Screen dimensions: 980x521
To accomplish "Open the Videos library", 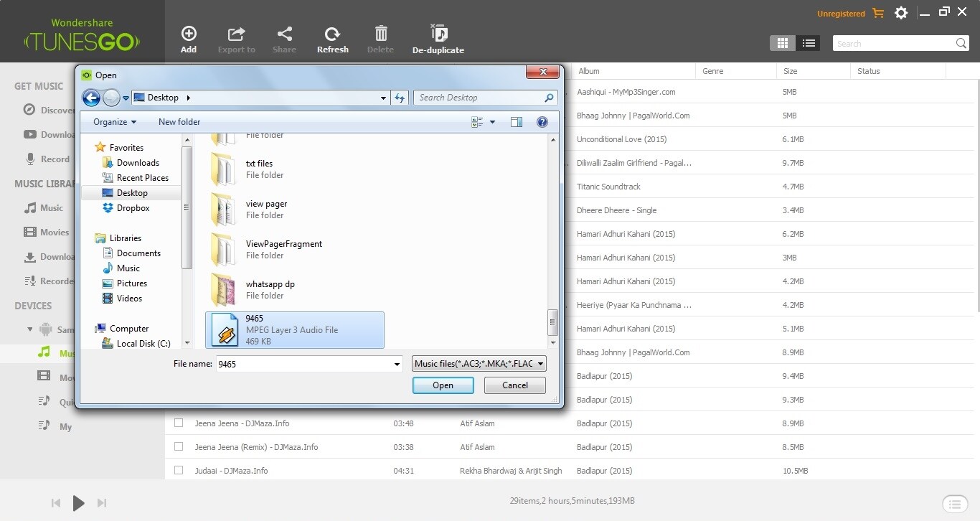I will (x=130, y=299).
